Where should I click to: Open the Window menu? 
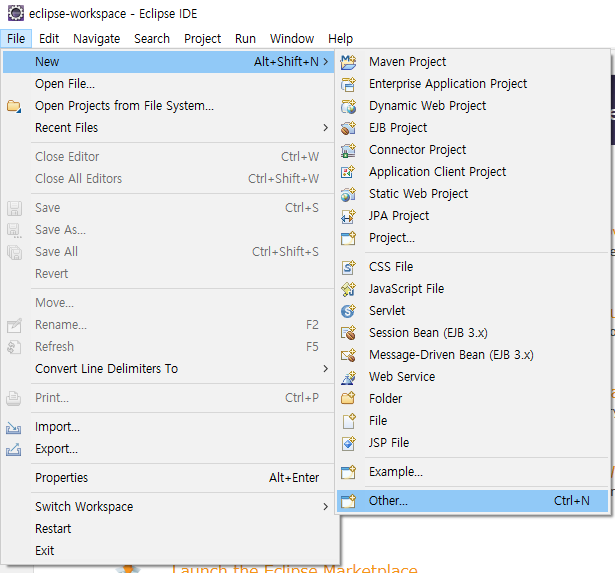pyautogui.click(x=292, y=38)
